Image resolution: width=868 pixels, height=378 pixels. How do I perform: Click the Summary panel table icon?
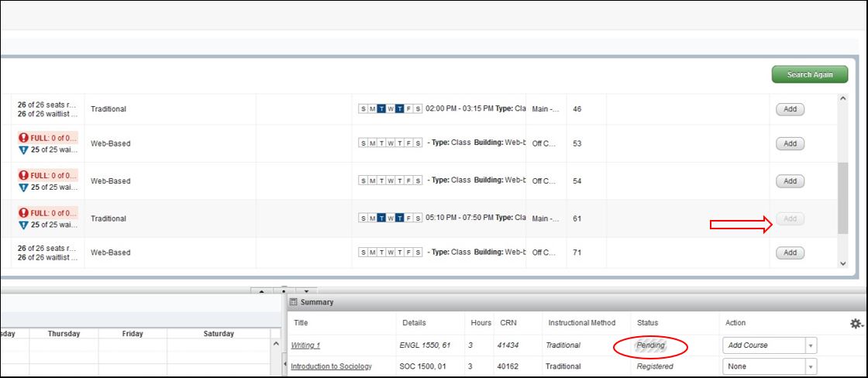point(294,302)
